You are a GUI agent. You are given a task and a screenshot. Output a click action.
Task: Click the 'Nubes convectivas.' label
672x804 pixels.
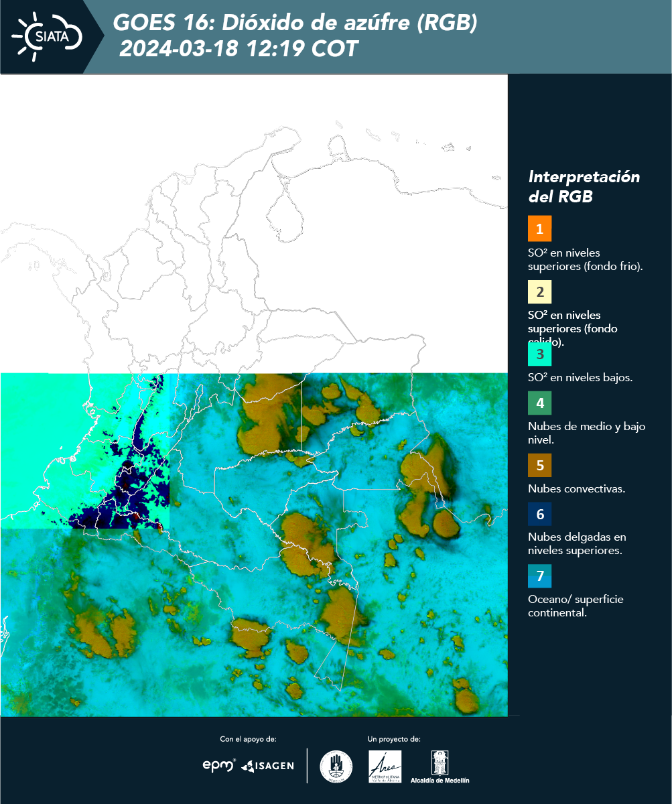pyautogui.click(x=577, y=488)
